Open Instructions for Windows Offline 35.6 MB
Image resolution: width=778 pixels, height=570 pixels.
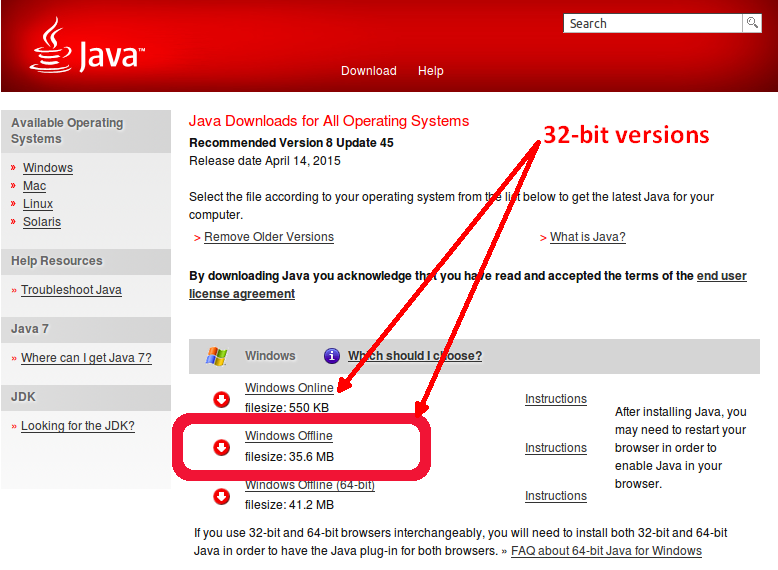pyautogui.click(x=556, y=447)
